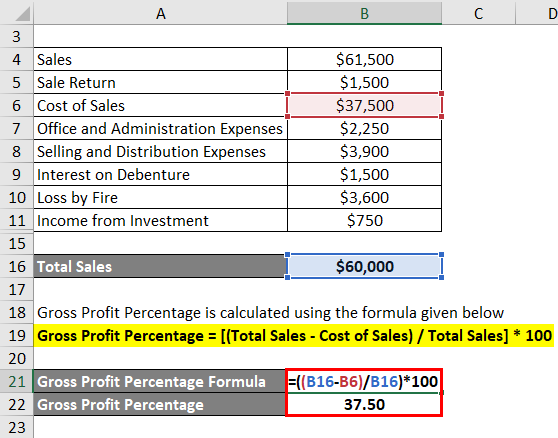Select column A header
This screenshot has height=438, width=558.
160,13
